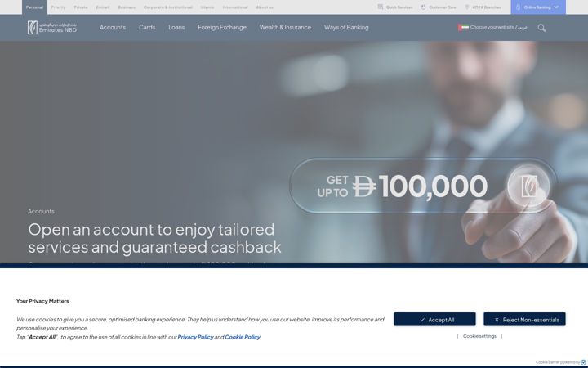Image resolution: width=588 pixels, height=368 pixels.
Task: Reject non-essential cookies
Action: pos(524,319)
